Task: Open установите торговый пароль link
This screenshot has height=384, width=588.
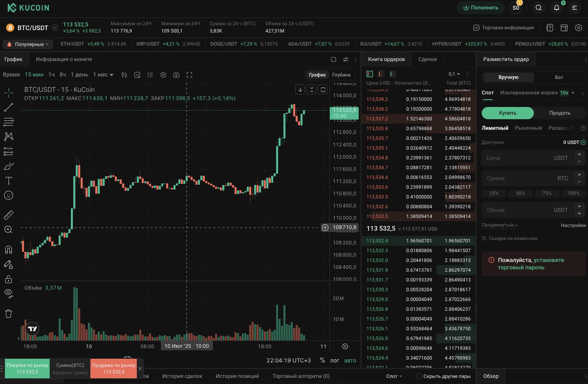Action: (531, 264)
